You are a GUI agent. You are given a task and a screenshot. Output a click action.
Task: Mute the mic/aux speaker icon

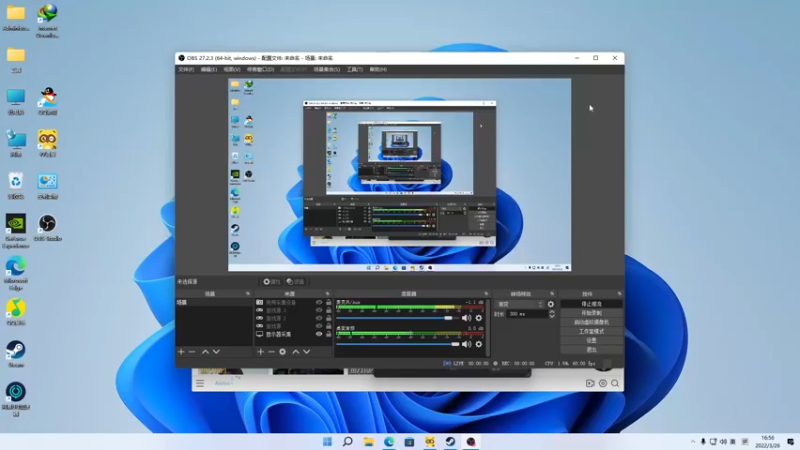pos(466,318)
